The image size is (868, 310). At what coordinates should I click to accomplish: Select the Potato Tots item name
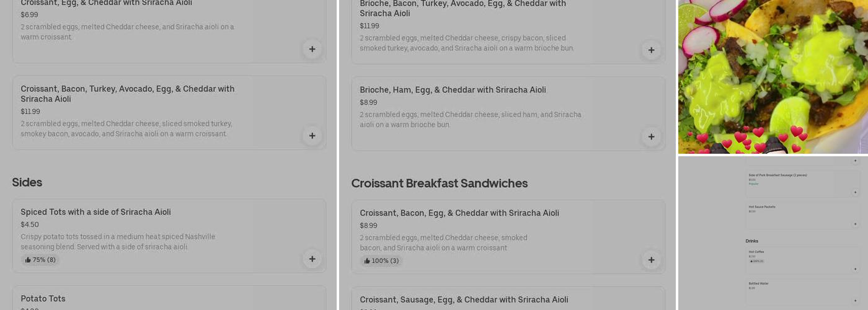click(43, 299)
